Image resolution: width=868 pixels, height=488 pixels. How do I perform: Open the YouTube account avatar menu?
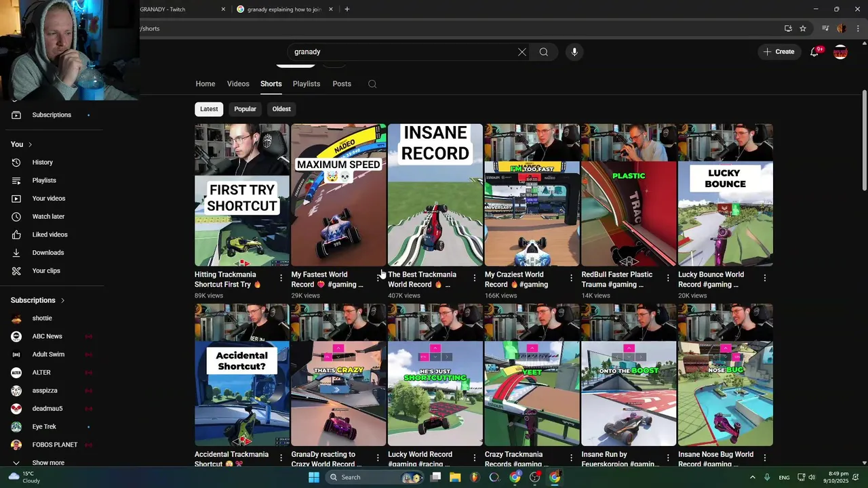point(840,52)
